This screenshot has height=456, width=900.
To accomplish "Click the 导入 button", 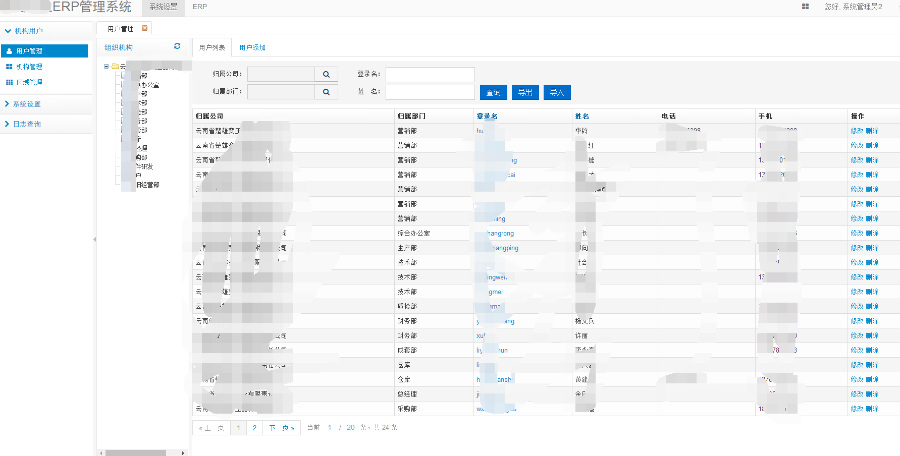I will (x=557, y=92).
